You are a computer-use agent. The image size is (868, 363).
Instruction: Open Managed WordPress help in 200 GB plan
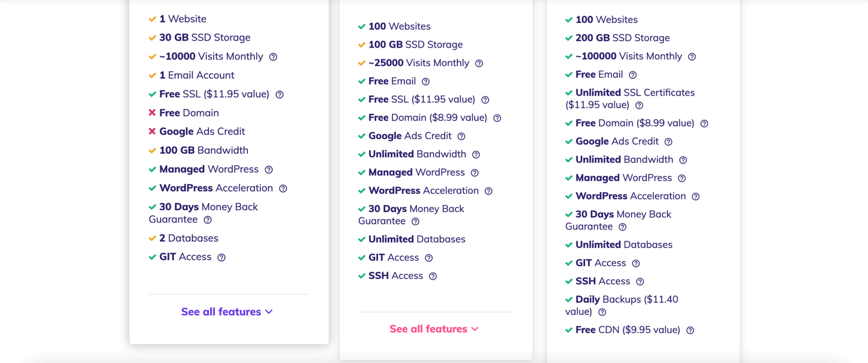pos(682,178)
